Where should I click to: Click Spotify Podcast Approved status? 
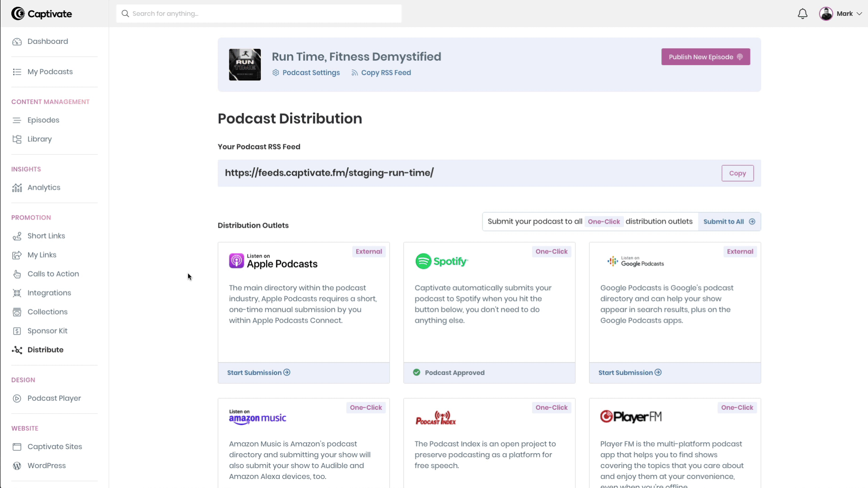click(449, 372)
